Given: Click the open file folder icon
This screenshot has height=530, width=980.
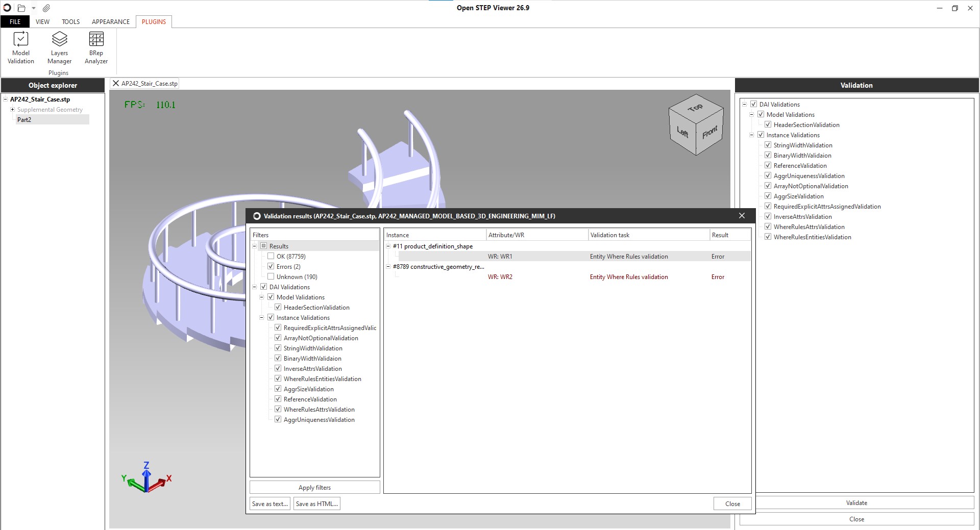Looking at the screenshot, I should 21,8.
